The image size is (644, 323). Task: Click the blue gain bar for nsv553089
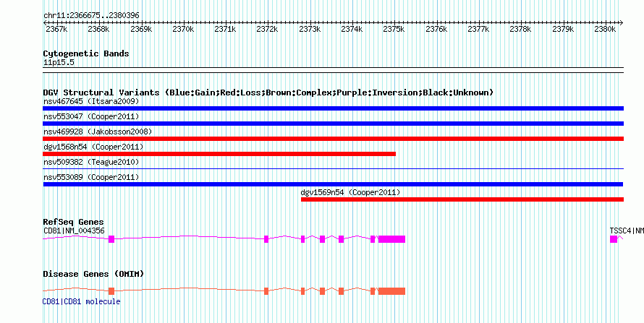point(333,184)
